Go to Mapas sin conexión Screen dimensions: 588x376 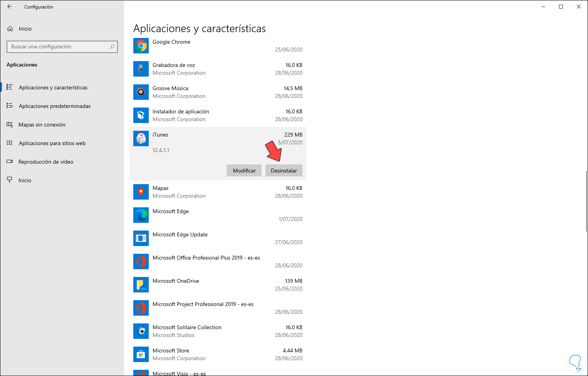point(42,125)
